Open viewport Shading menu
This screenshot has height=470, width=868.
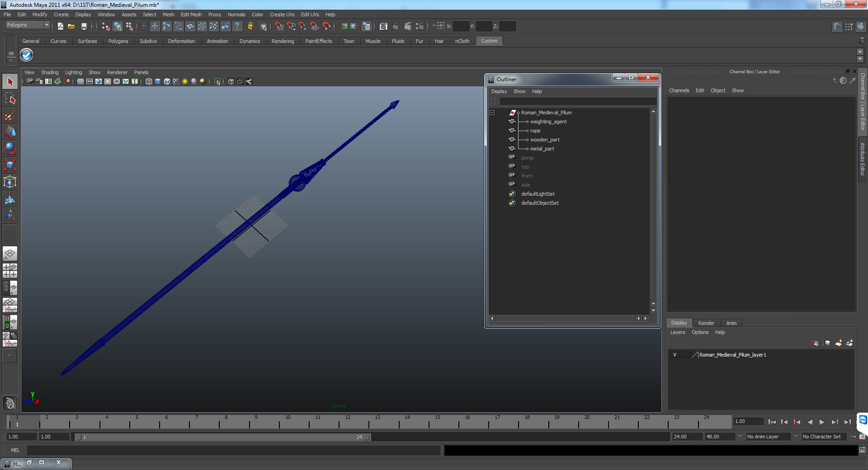(x=50, y=72)
